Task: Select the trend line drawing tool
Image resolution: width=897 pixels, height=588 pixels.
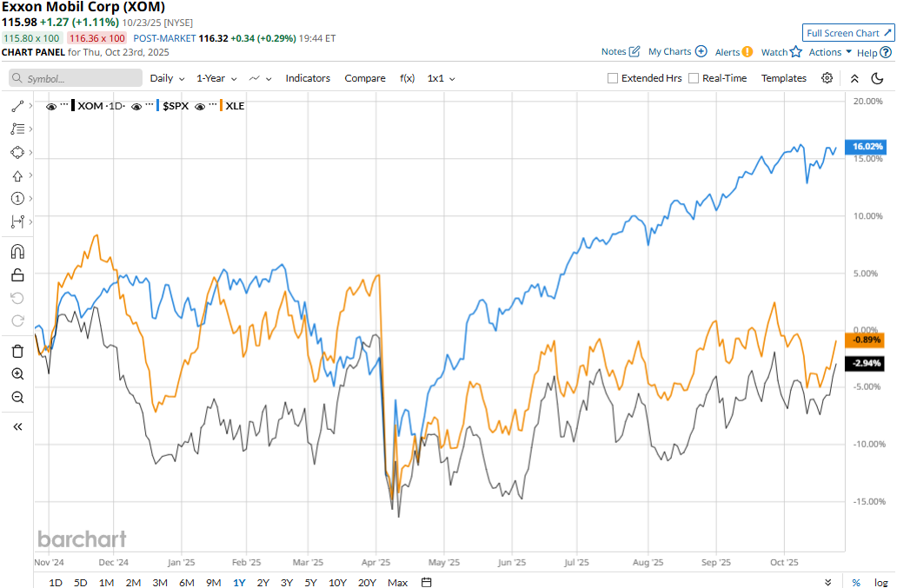Action: tap(17, 106)
